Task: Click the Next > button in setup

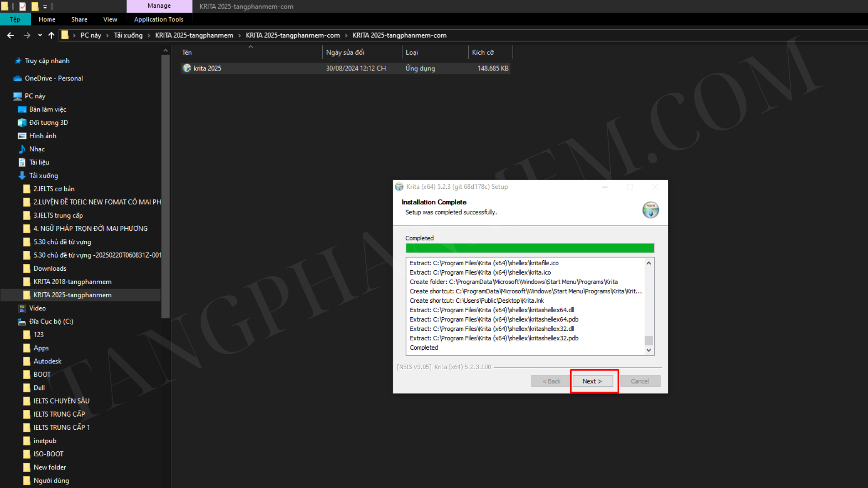Action: [x=592, y=381]
